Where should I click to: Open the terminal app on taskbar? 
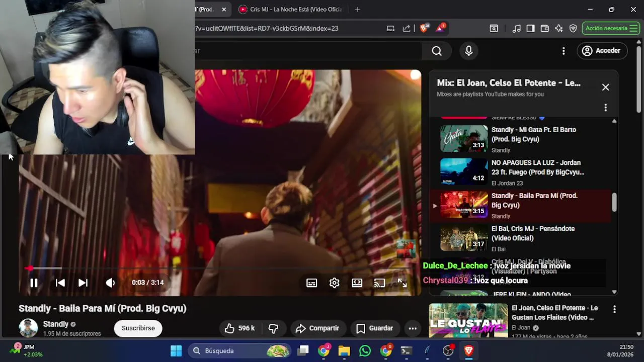[x=406, y=351]
